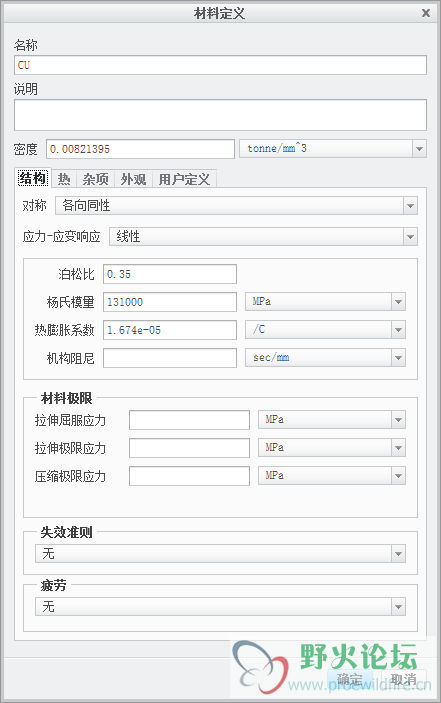Click the 名称 field containing CU
This screenshot has height=703, width=441.
220,65
